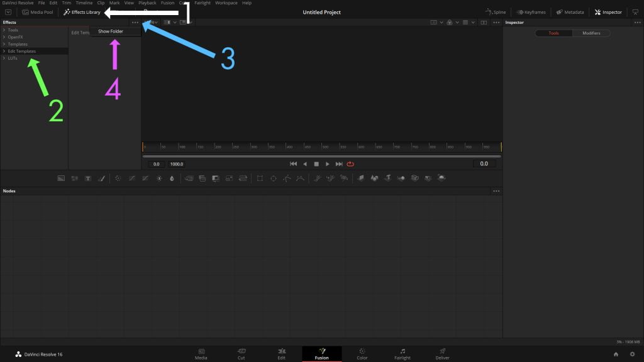Open the top-left workspace layout dropdown
This screenshot has height=362, width=644.
[x=8, y=13]
